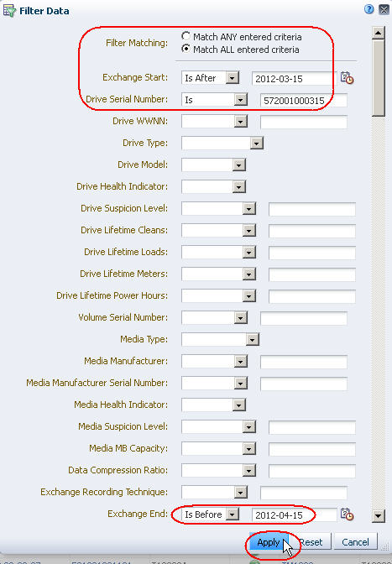The width and height of the screenshot is (392, 564).
Task: Click the help question mark icon
Action: 369,10
